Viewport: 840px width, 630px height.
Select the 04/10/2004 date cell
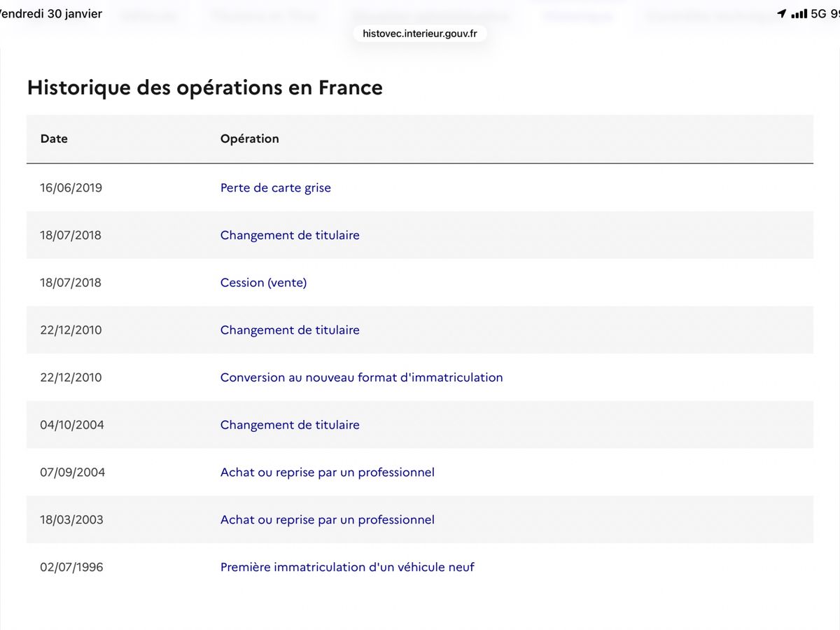click(x=72, y=425)
